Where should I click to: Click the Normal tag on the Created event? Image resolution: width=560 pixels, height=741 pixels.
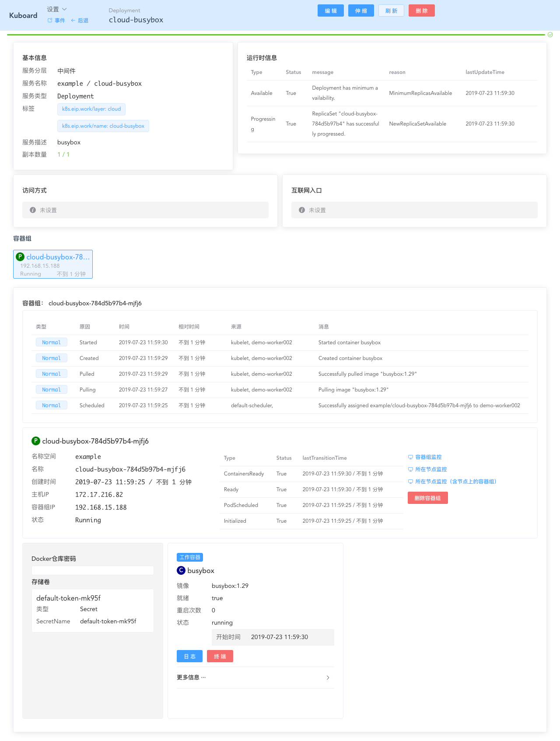pos(52,358)
